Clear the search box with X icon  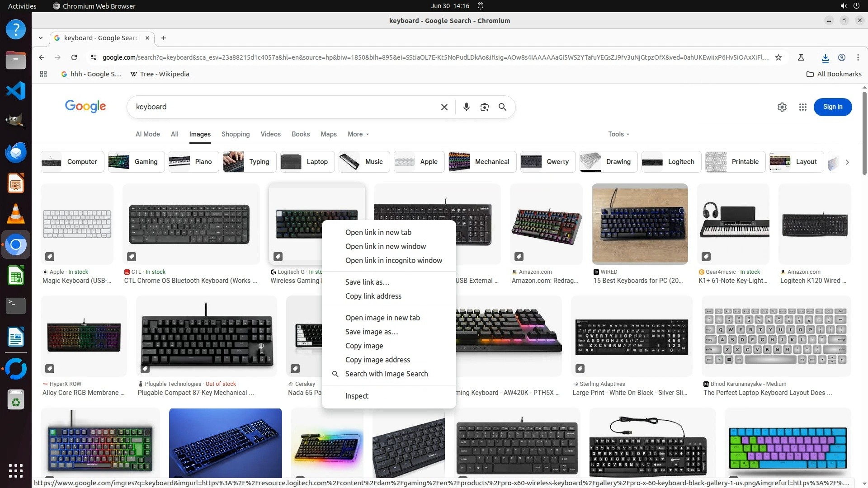(444, 107)
